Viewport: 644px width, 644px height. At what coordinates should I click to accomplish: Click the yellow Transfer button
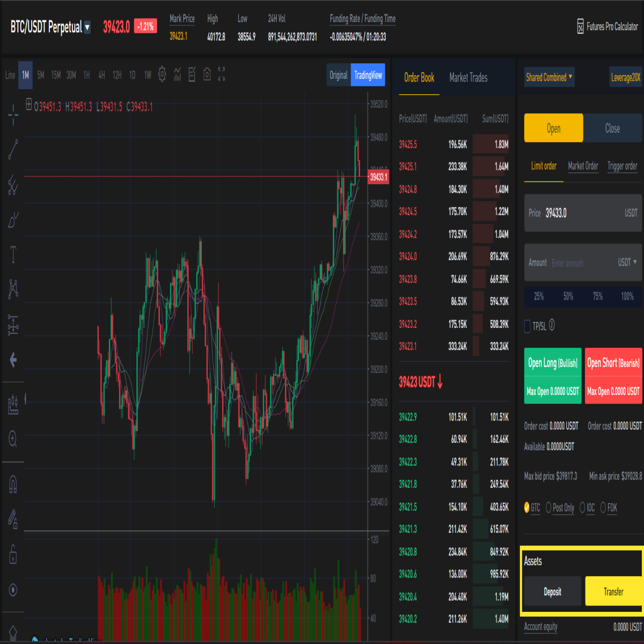[613, 591]
